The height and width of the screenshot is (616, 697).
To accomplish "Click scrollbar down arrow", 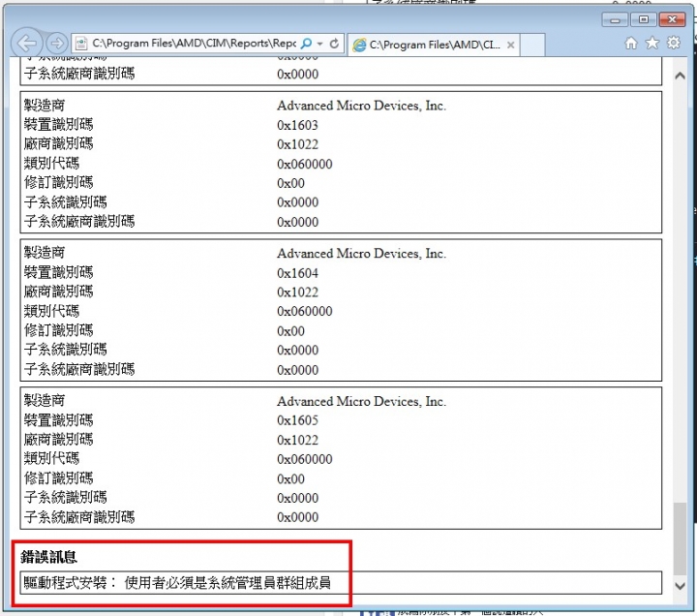I will pyautogui.click(x=680, y=586).
